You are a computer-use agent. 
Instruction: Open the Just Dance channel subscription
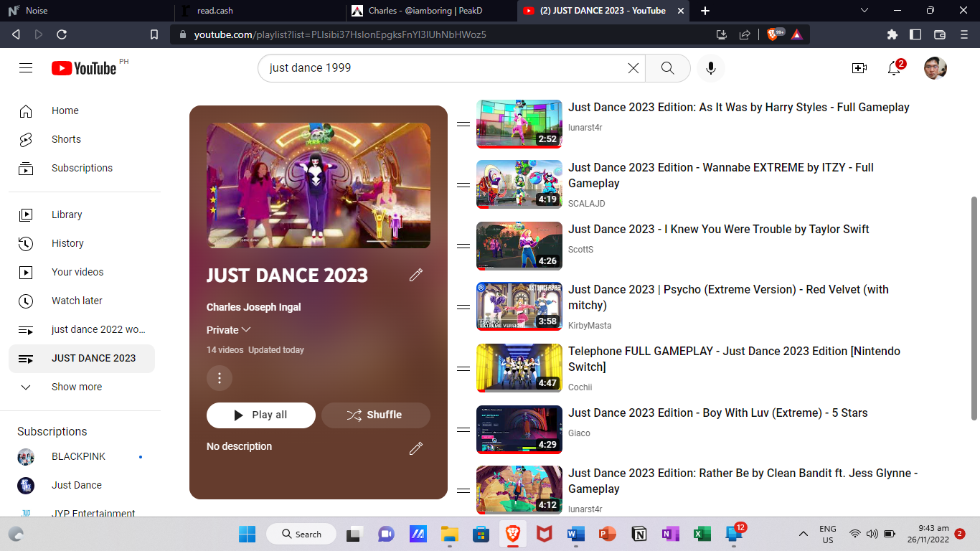tap(82, 485)
